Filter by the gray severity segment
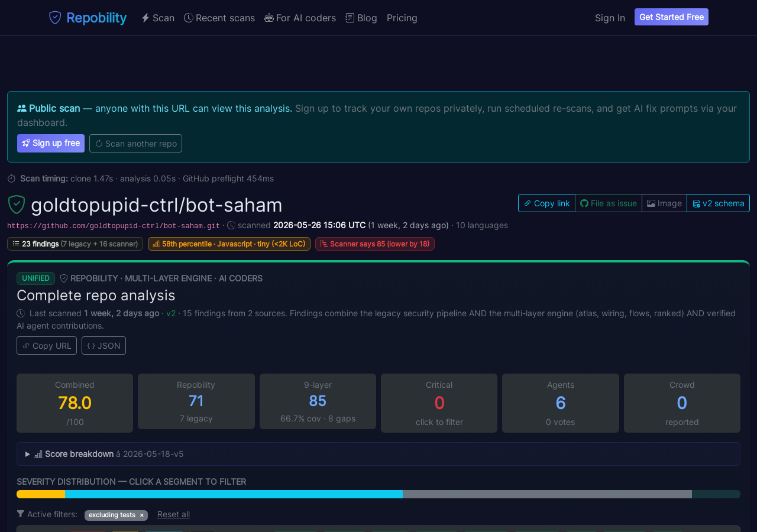This screenshot has height=532, width=757. click(x=547, y=494)
